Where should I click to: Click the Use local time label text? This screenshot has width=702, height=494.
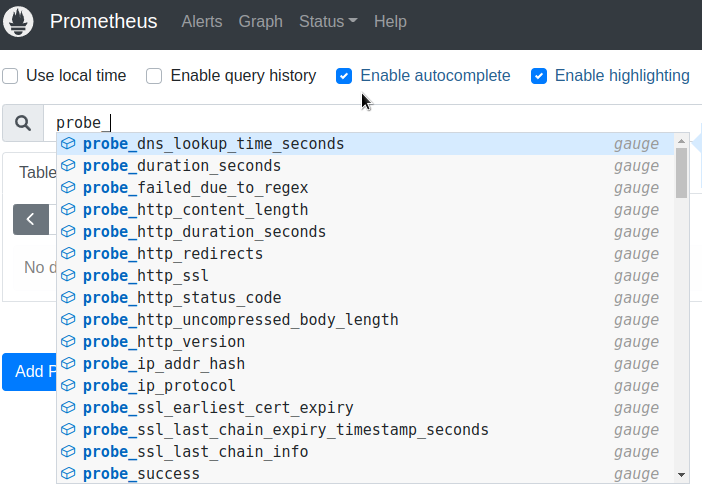coord(76,76)
